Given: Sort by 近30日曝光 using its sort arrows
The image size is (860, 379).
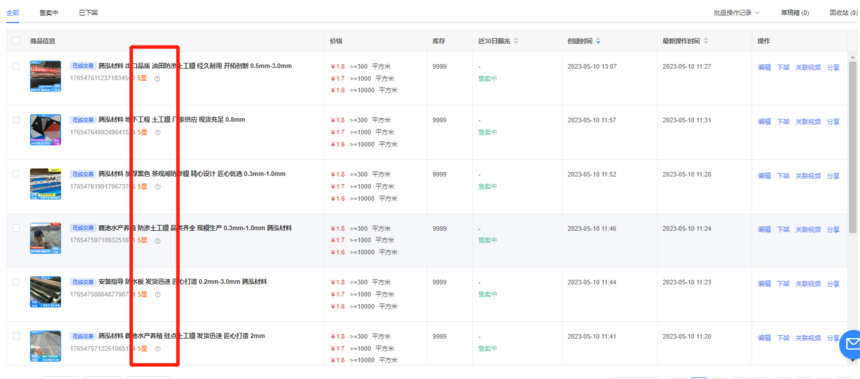Looking at the screenshot, I should 516,41.
